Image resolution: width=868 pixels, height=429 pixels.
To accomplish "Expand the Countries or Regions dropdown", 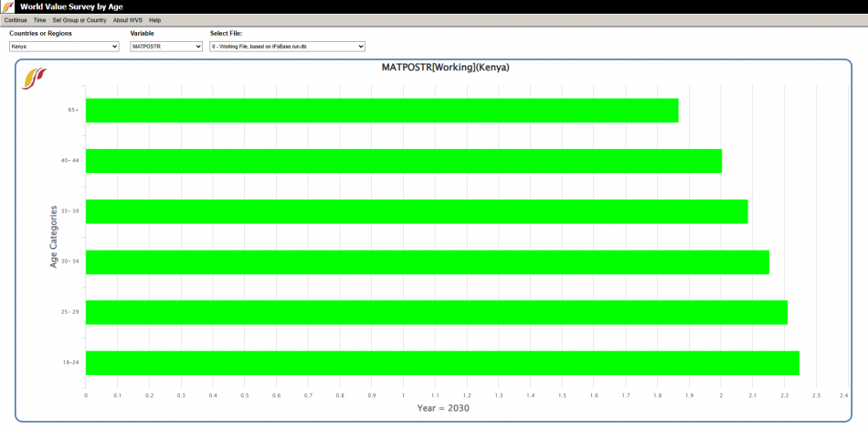I will (x=64, y=47).
